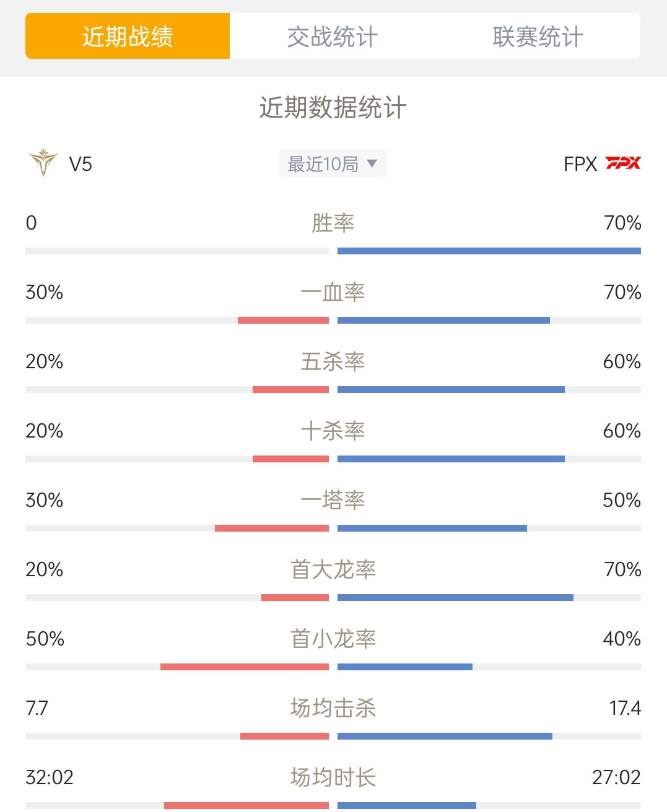This screenshot has width=667, height=812.
Task: Click the blue 首大龙率 bar for FPX
Action: 455,598
